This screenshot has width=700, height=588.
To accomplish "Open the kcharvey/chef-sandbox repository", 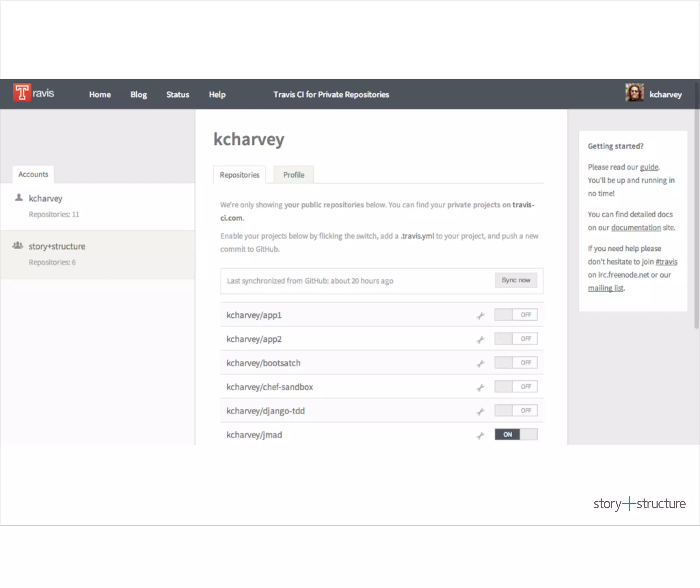I will [x=269, y=387].
